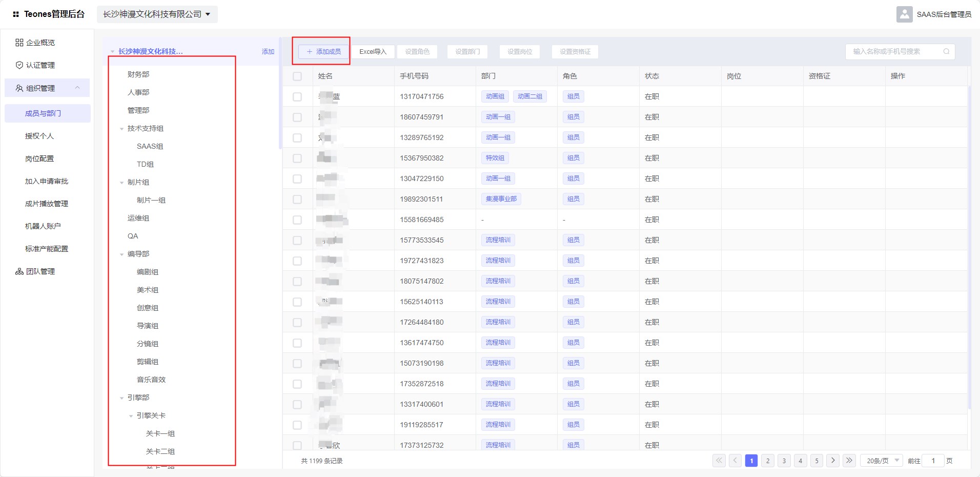This screenshot has width=980, height=477.
Task: Click the 添加成员 button
Action: pyautogui.click(x=323, y=51)
